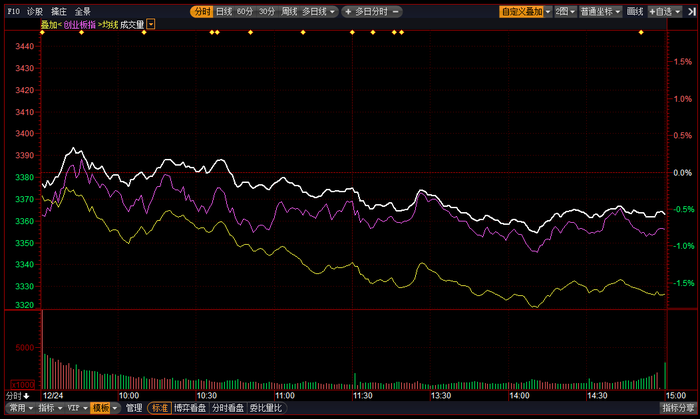Click the magenta 创业板指 overlay legend label
The width and height of the screenshot is (700, 419).
[79, 25]
